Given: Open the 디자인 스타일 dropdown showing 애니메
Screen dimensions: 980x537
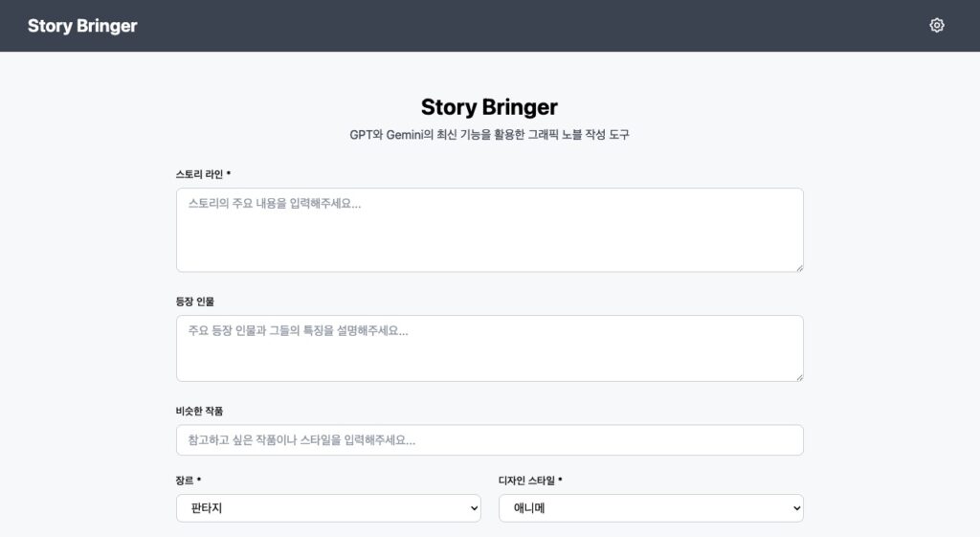Looking at the screenshot, I should (651, 508).
